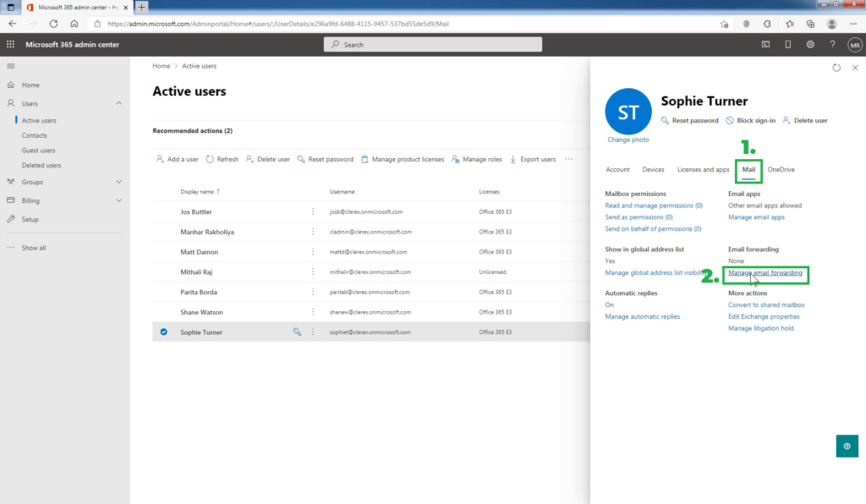Expand the Billing section chevron

click(118, 200)
